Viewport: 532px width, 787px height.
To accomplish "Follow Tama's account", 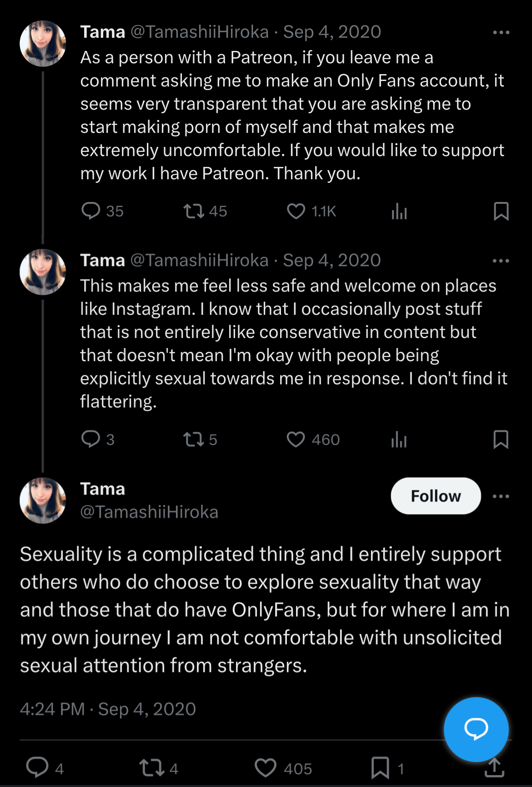I will [436, 496].
